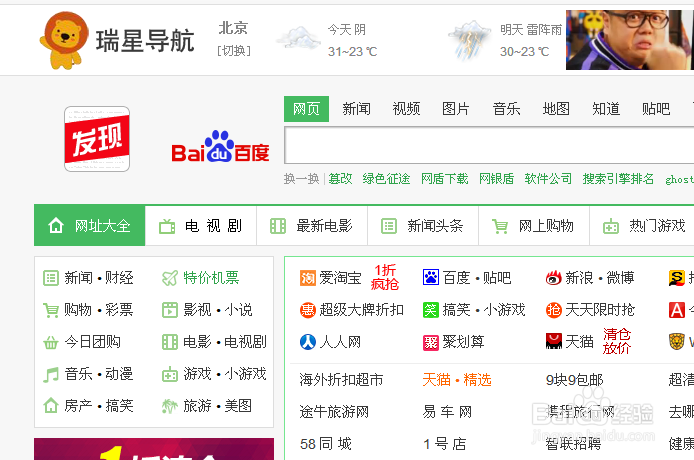Open the 搜索引擎排名 hot keyword link
The height and width of the screenshot is (460, 694).
(x=618, y=178)
